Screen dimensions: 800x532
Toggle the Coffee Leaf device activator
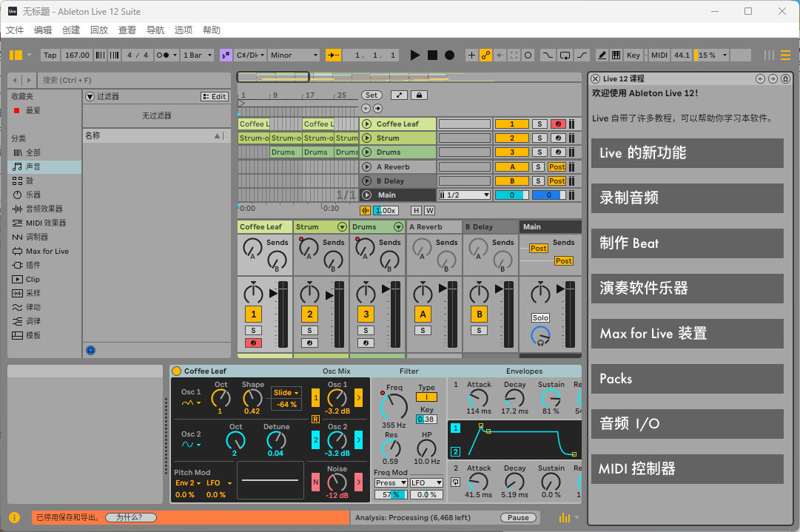(177, 371)
